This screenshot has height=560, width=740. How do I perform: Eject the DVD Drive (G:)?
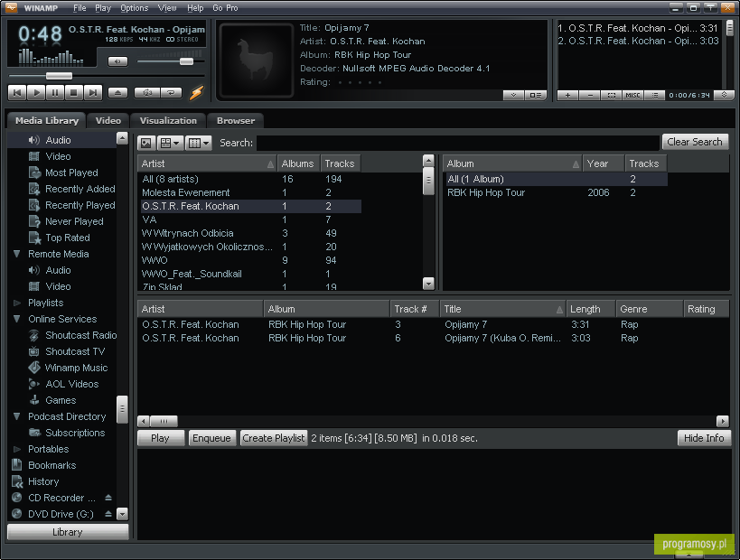[108, 514]
